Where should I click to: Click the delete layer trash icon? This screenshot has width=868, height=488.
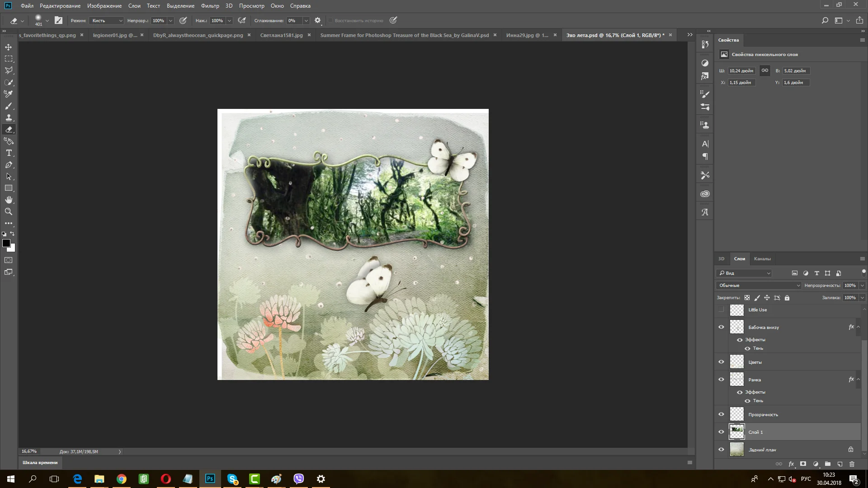pyautogui.click(x=852, y=464)
